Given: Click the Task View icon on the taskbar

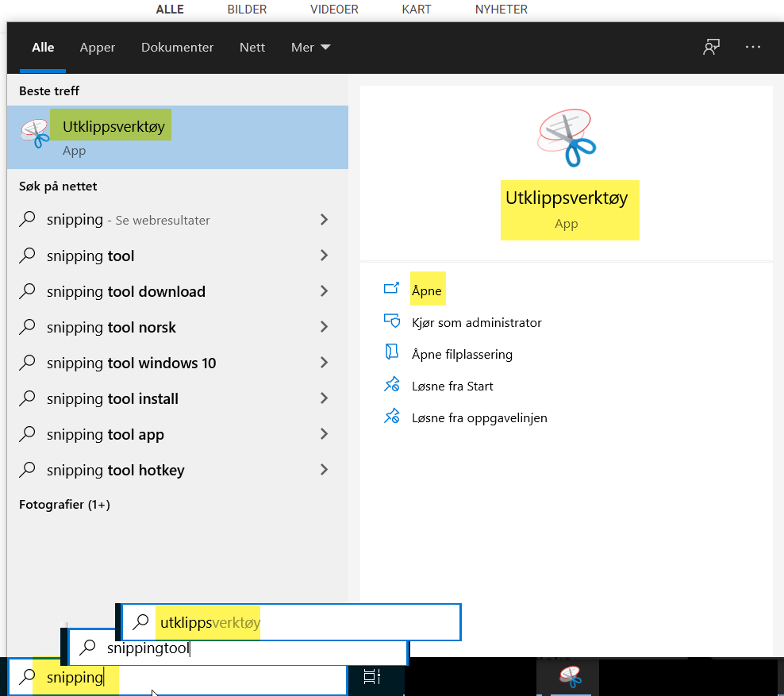Looking at the screenshot, I should click(x=372, y=676).
